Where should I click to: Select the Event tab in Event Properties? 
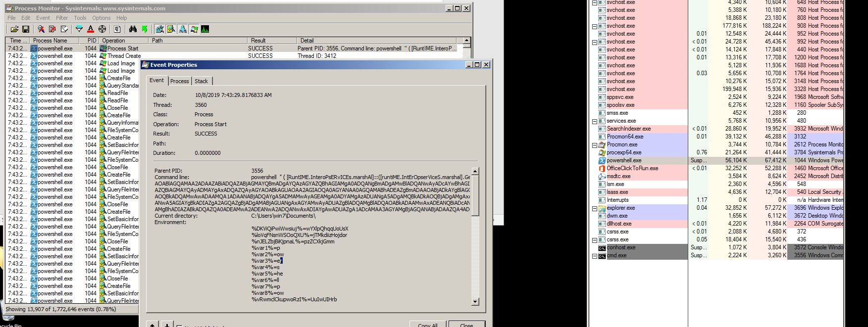click(x=157, y=80)
